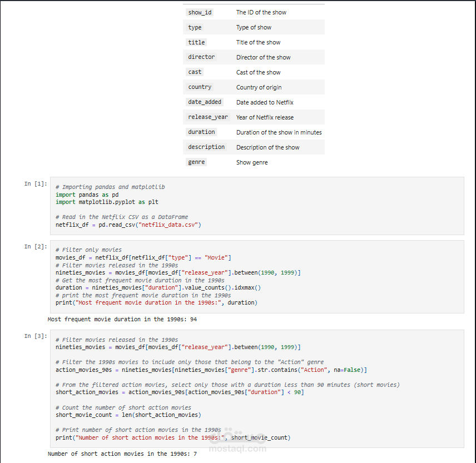Screen dimensions: 476x463
Task: Click the '# Count the number of short action movies' comment
Action: [x=123, y=407]
